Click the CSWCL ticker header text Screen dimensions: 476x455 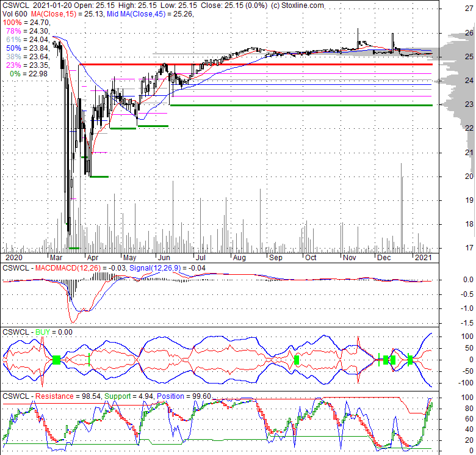pyautogui.click(x=15, y=5)
